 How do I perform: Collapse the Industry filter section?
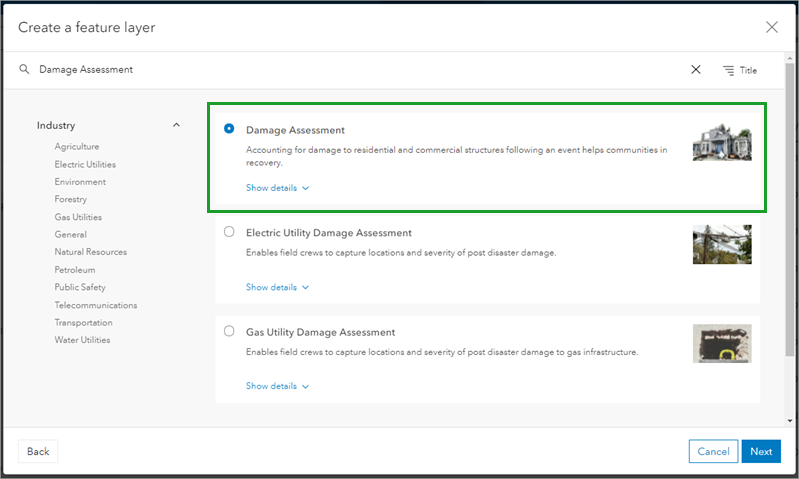(x=176, y=125)
